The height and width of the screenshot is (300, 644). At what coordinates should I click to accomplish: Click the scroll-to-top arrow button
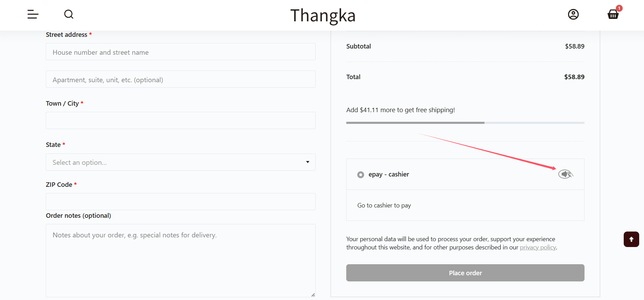click(x=631, y=239)
